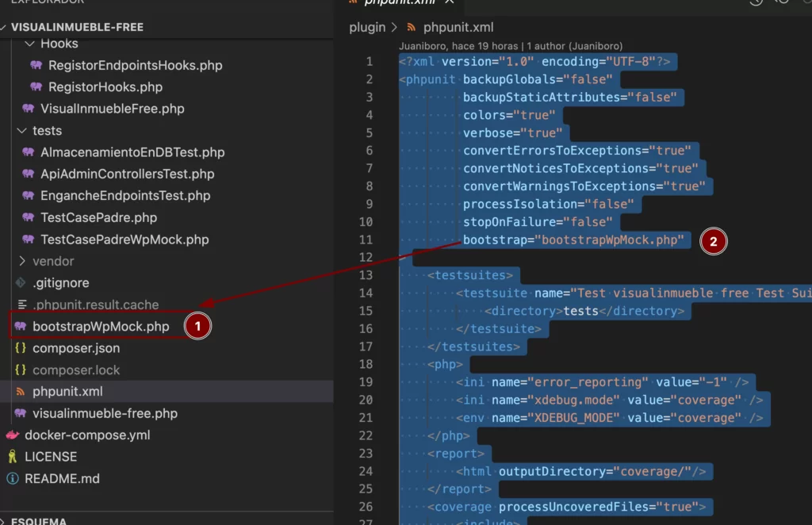Screen dimensions: 812x525
Task: Open RegistorEndpointsHooks.php file
Action: point(135,65)
